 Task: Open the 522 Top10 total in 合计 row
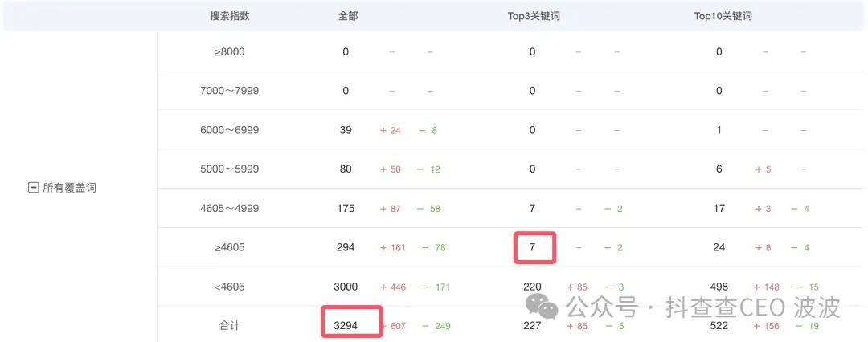click(719, 325)
